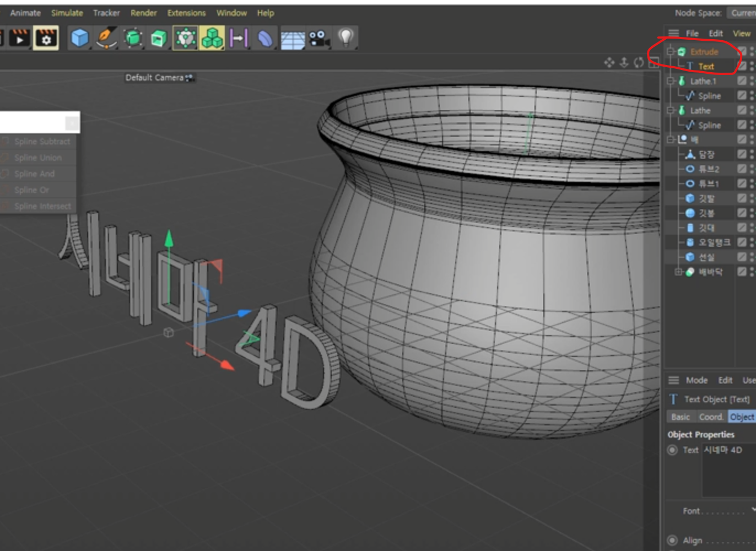Click the 담장 pyramid object icon
This screenshot has width=756, height=551.
[690, 154]
